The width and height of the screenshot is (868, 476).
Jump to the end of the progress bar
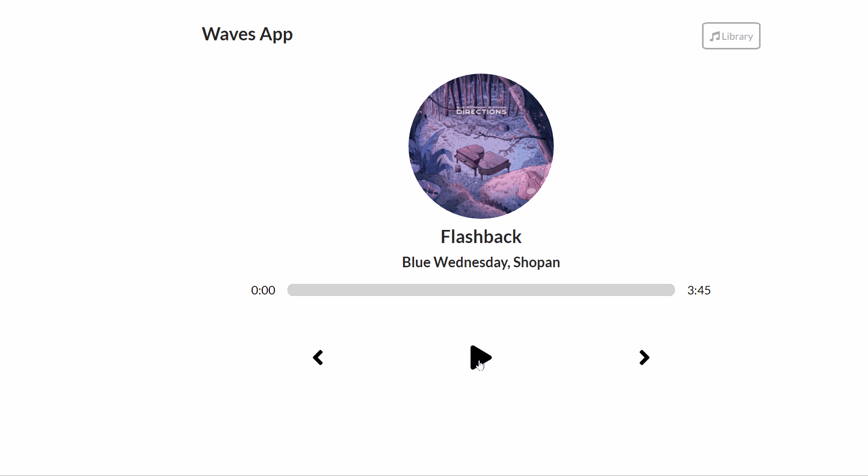673,290
